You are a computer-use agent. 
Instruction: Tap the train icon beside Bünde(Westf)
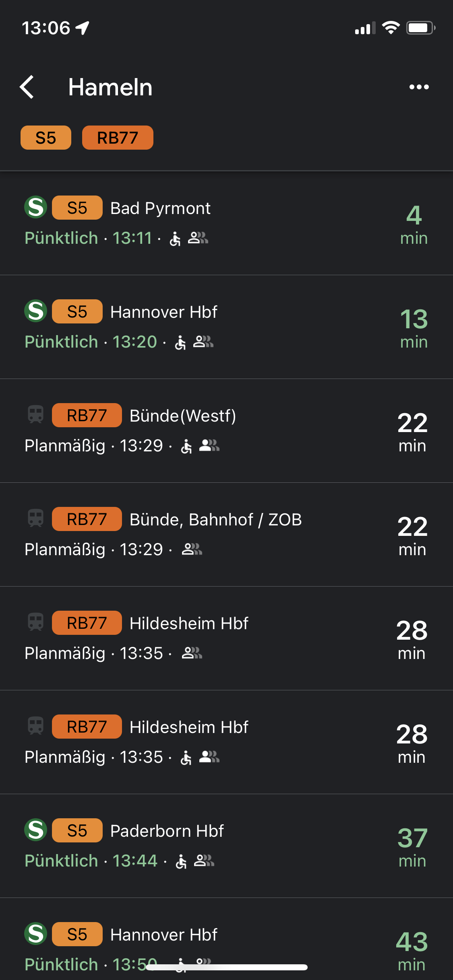point(35,415)
